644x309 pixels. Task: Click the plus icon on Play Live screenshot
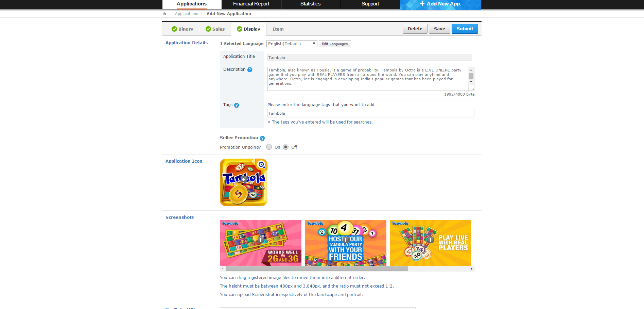[x=431, y=240]
